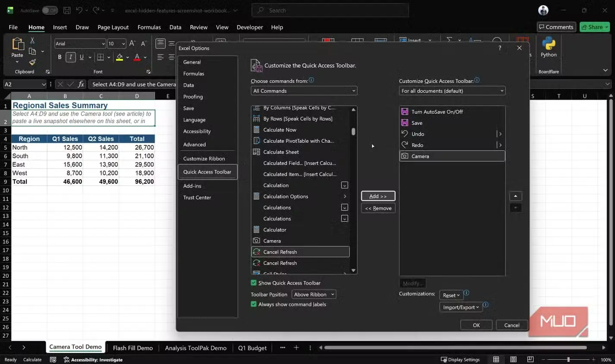Image resolution: width=615 pixels, height=364 pixels.
Task: Decrease font size with the smaller A icon
Action: coord(144,44)
